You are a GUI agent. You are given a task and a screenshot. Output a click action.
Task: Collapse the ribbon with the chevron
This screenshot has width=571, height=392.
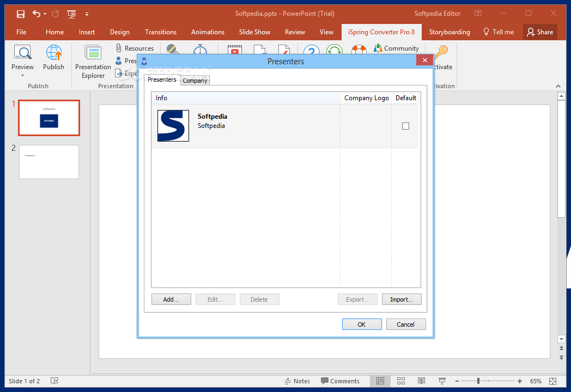point(558,86)
